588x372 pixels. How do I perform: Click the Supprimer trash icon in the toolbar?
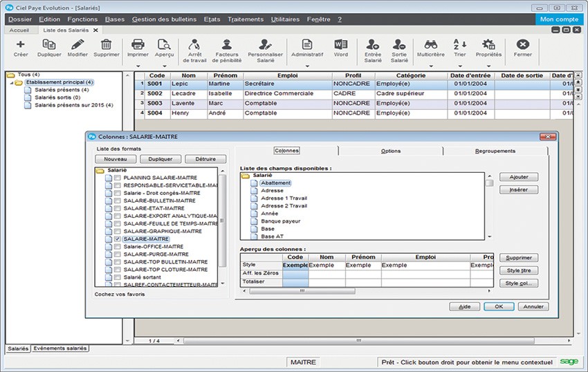coord(106,45)
